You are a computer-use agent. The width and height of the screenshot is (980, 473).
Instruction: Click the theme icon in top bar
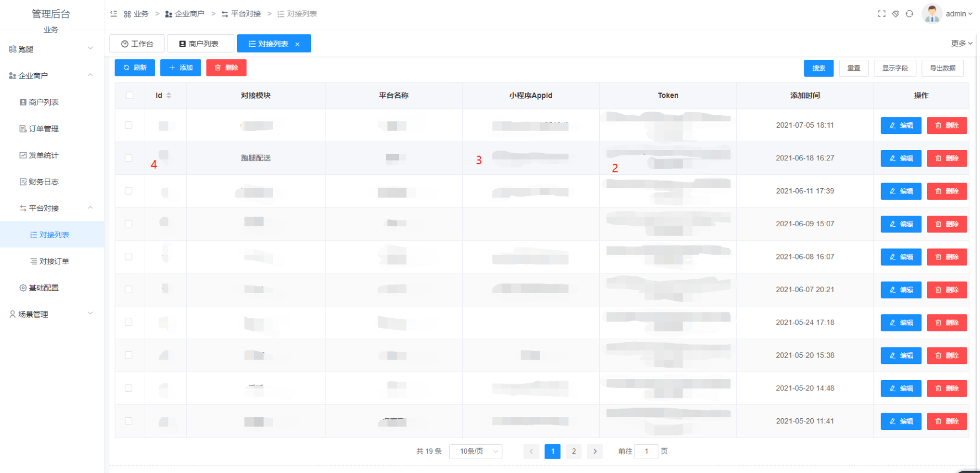(x=895, y=14)
